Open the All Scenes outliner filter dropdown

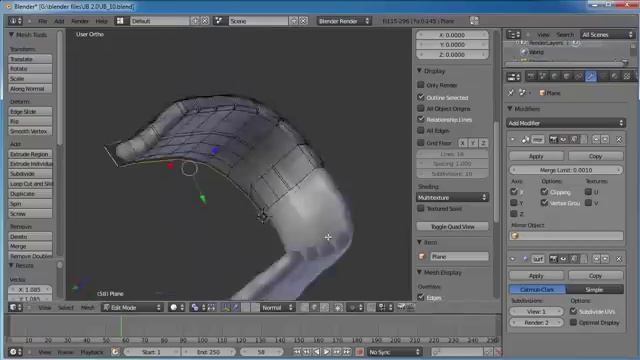607,35
